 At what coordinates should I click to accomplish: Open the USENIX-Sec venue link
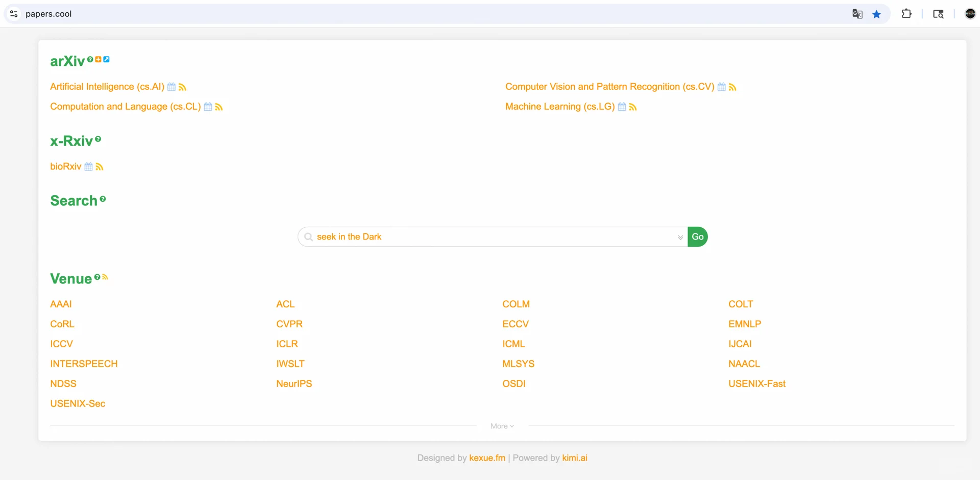pyautogui.click(x=78, y=404)
